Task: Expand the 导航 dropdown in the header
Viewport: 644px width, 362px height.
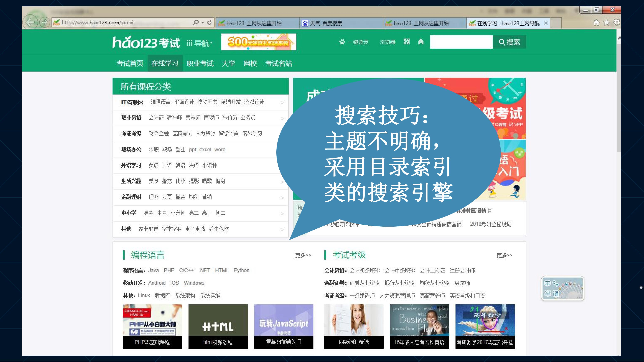Action: coord(200,43)
